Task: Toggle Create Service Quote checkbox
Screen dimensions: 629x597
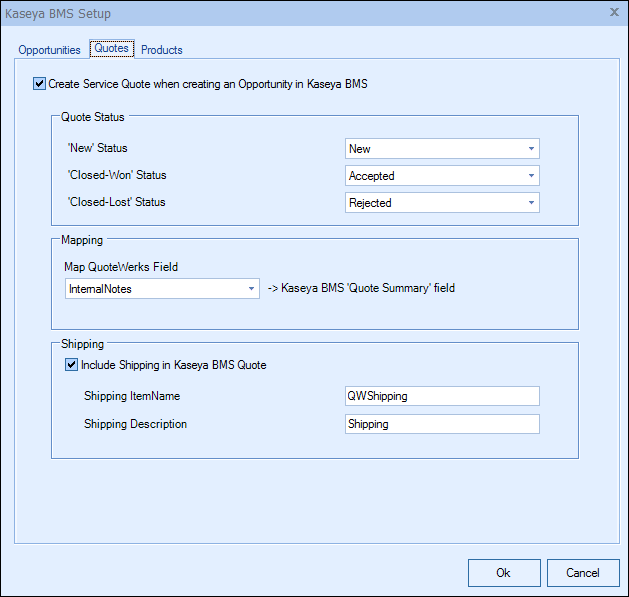Action: click(x=39, y=84)
